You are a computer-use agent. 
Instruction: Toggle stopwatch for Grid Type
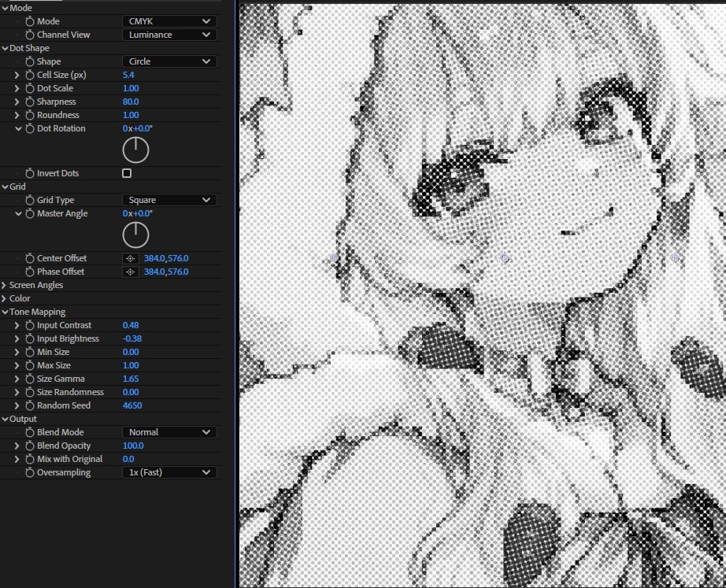[x=30, y=200]
